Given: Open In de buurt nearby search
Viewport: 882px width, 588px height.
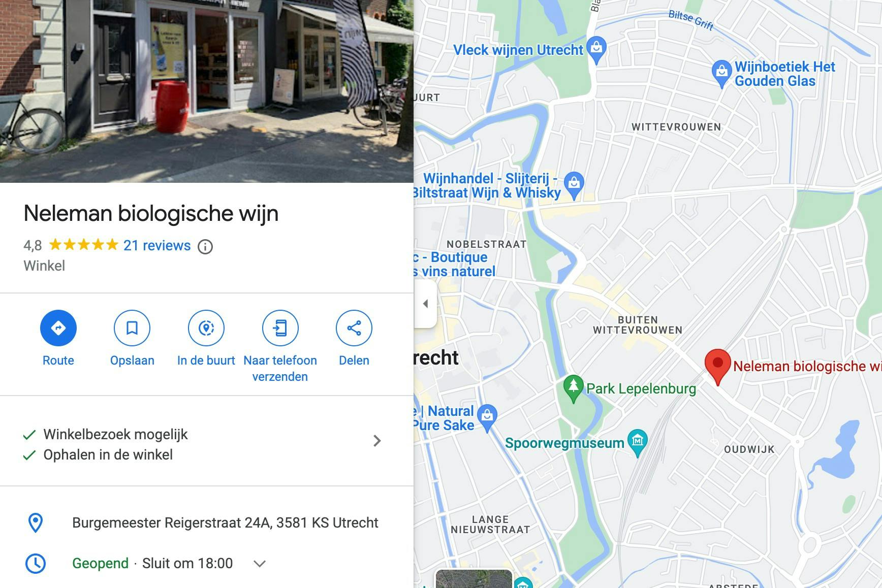Looking at the screenshot, I should tap(206, 328).
